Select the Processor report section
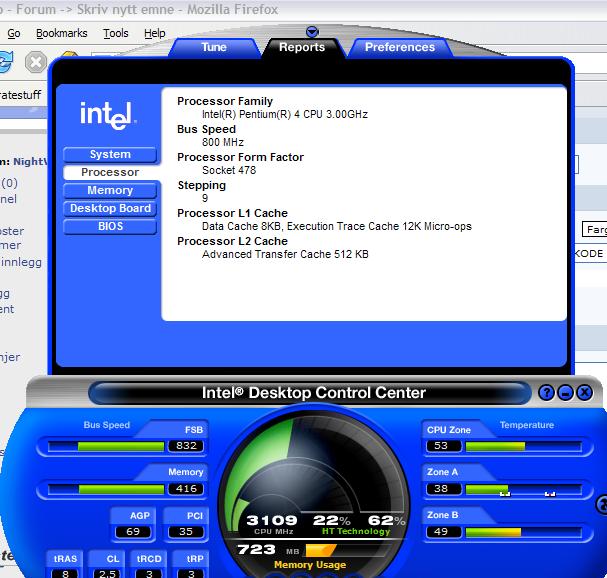The image size is (607, 578). coord(110,172)
